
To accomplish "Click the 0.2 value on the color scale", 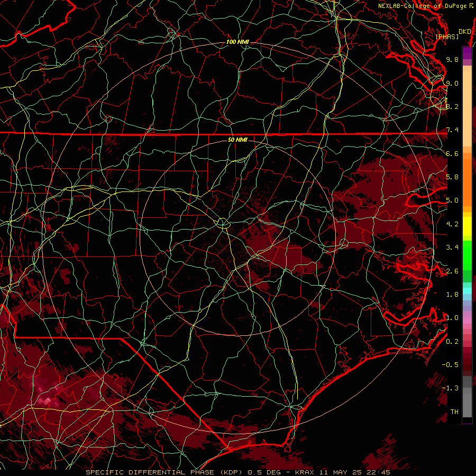I will coord(452,342).
